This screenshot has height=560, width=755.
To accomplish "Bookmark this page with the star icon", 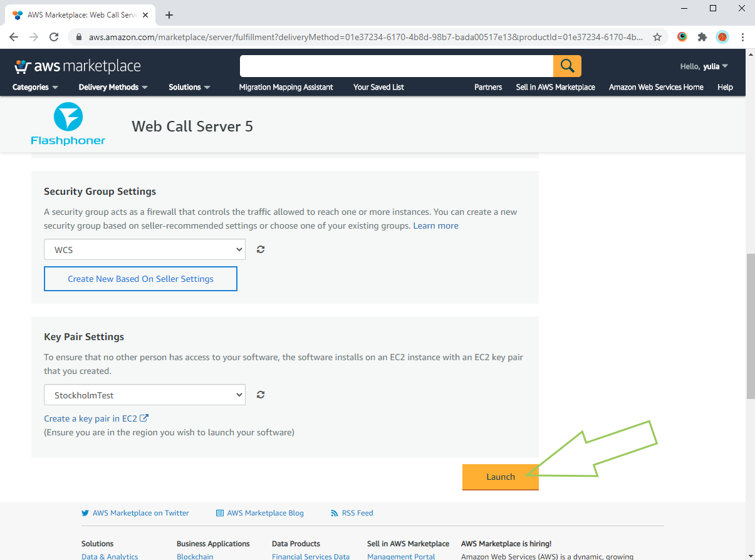I will click(x=657, y=37).
